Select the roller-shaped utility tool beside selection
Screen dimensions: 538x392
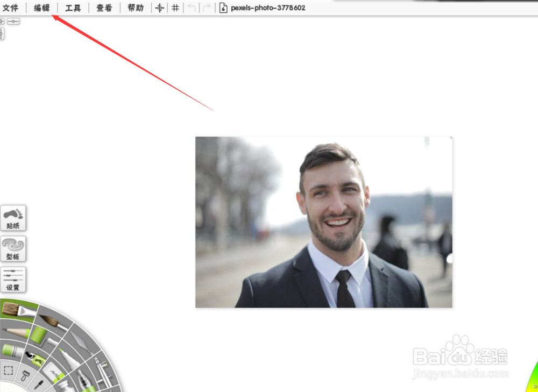click(x=25, y=376)
